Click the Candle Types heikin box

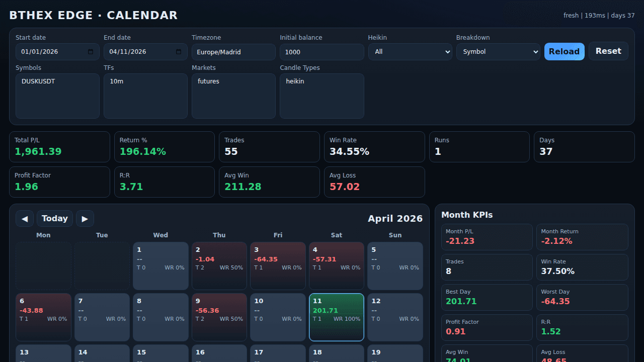click(x=321, y=96)
